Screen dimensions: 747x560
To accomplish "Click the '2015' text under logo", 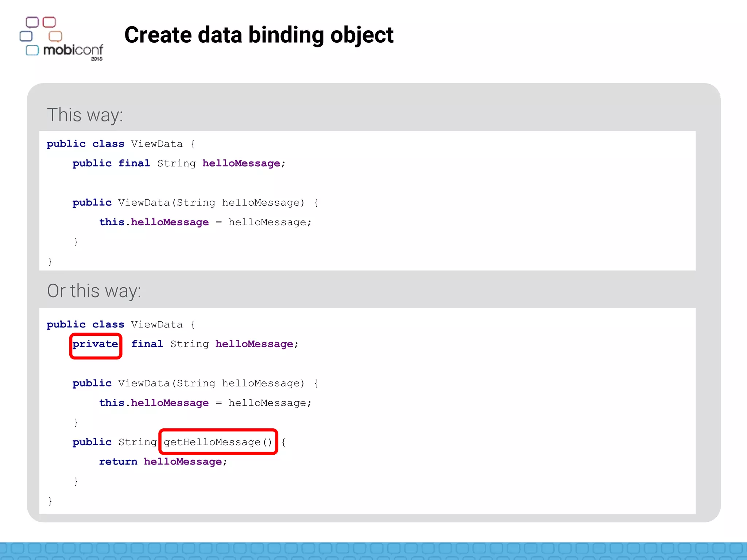I will click(97, 59).
